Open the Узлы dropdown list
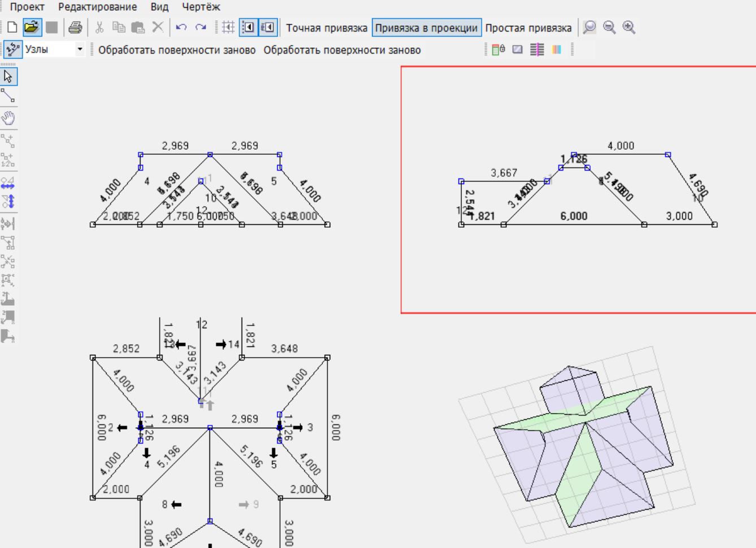 tap(80, 49)
